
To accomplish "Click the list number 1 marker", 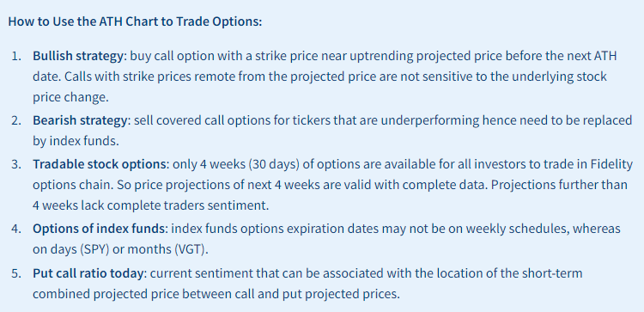I will click(x=15, y=56).
